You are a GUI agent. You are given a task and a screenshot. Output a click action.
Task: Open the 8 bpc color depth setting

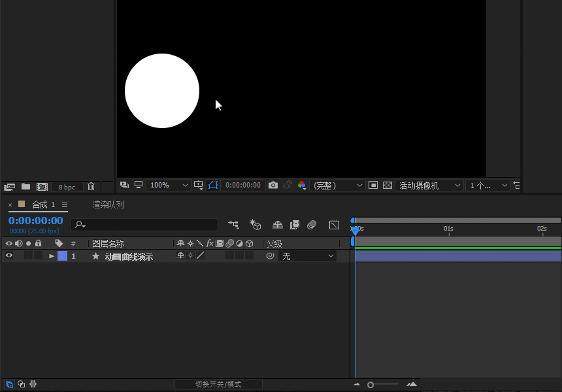coord(67,187)
